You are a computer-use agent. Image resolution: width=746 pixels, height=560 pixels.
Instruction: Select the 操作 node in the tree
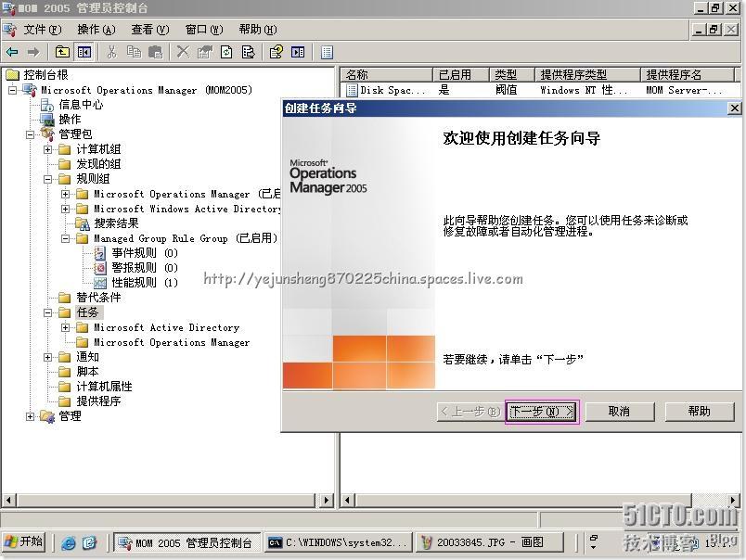coord(70,120)
